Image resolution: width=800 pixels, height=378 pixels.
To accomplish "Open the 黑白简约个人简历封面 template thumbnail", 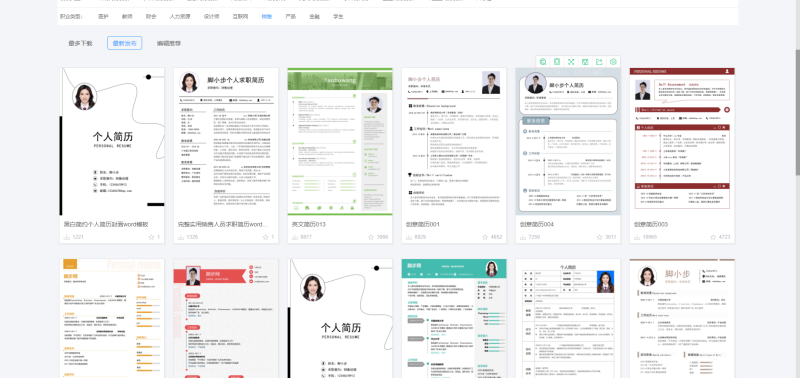I will coord(112,142).
